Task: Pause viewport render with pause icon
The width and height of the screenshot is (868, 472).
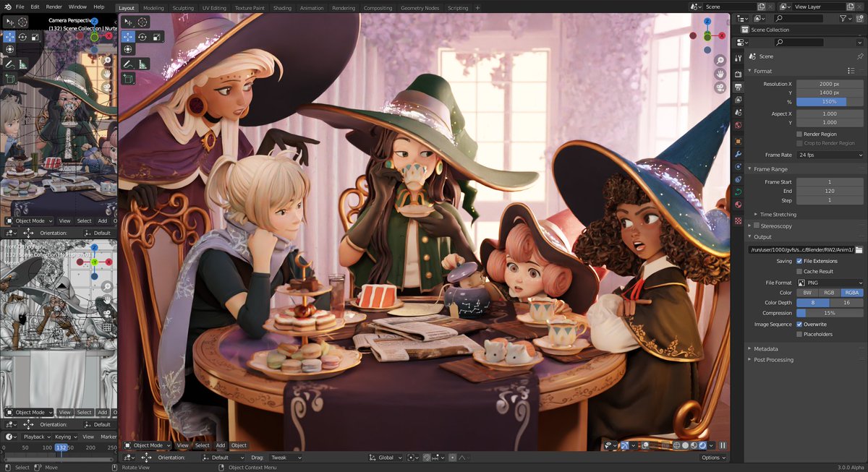Action: (722, 445)
